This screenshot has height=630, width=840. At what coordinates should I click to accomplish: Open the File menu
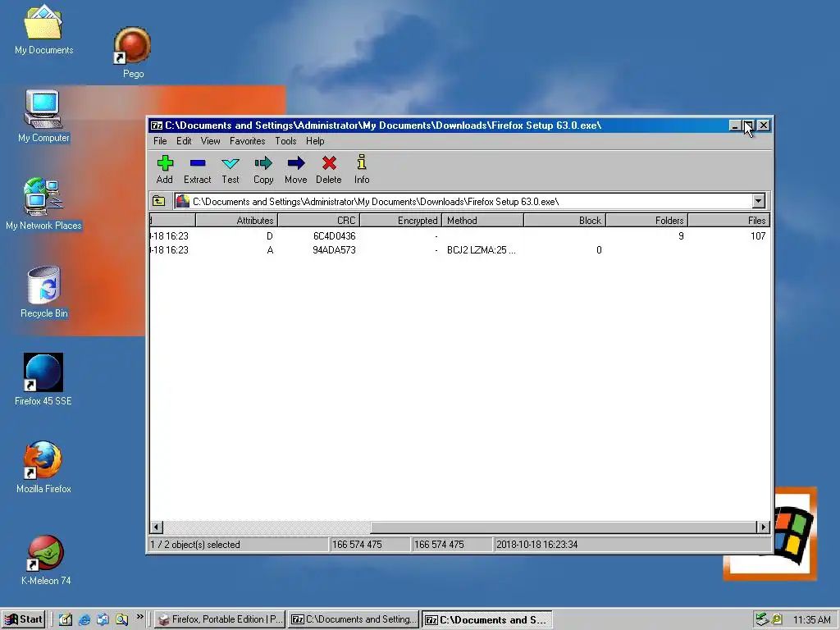[160, 141]
